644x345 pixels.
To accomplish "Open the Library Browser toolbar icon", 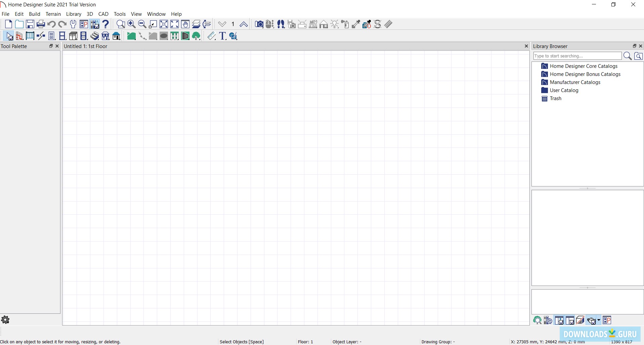I will [x=95, y=24].
